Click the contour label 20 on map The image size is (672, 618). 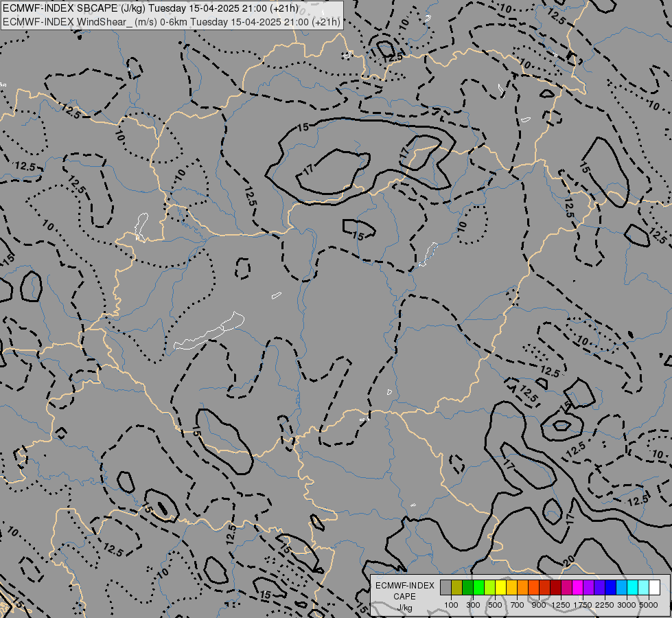[x=569, y=560]
